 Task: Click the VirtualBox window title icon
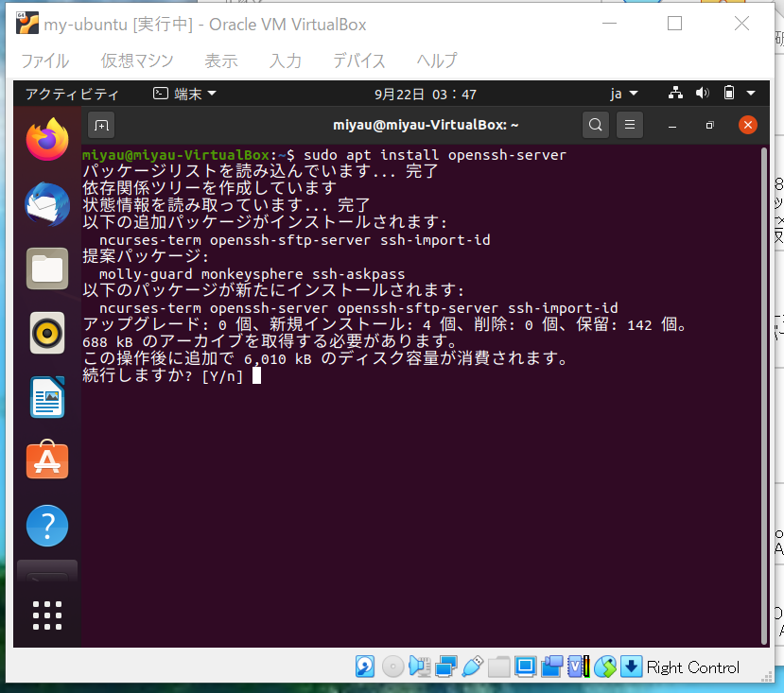(x=27, y=24)
